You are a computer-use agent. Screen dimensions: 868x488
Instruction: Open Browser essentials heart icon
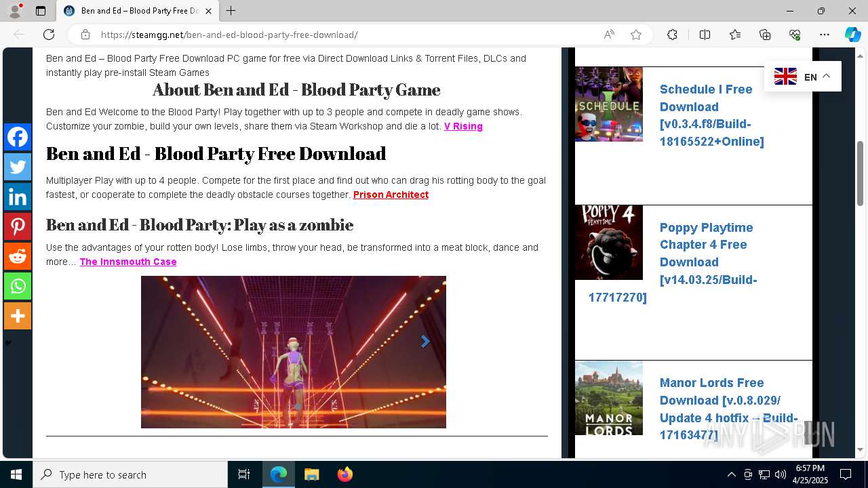(795, 35)
